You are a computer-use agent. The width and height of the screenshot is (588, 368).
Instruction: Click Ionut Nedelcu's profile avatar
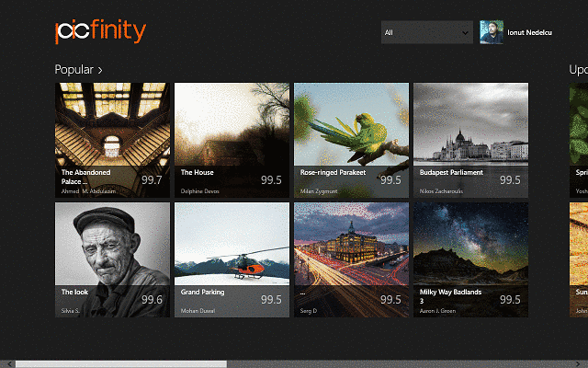[492, 32]
